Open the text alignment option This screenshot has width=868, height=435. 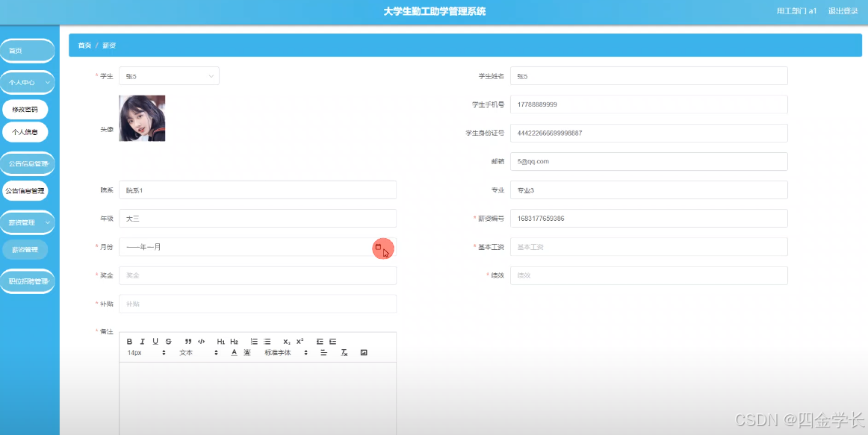(x=324, y=353)
